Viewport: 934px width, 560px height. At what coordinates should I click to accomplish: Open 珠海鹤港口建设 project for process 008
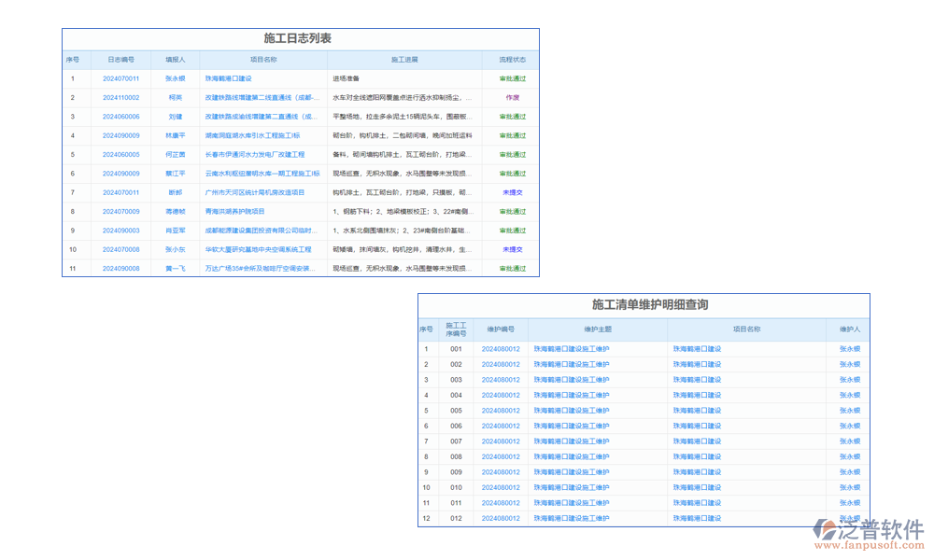tap(697, 456)
